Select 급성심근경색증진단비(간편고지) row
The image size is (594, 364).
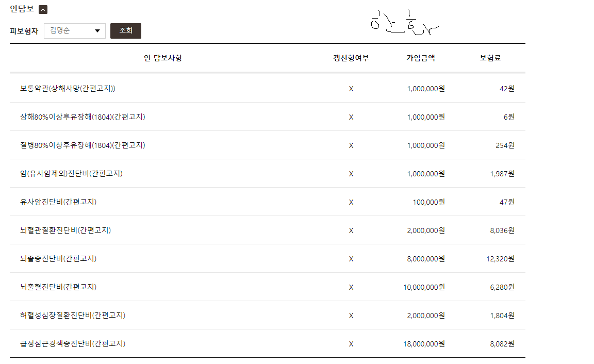click(268, 344)
